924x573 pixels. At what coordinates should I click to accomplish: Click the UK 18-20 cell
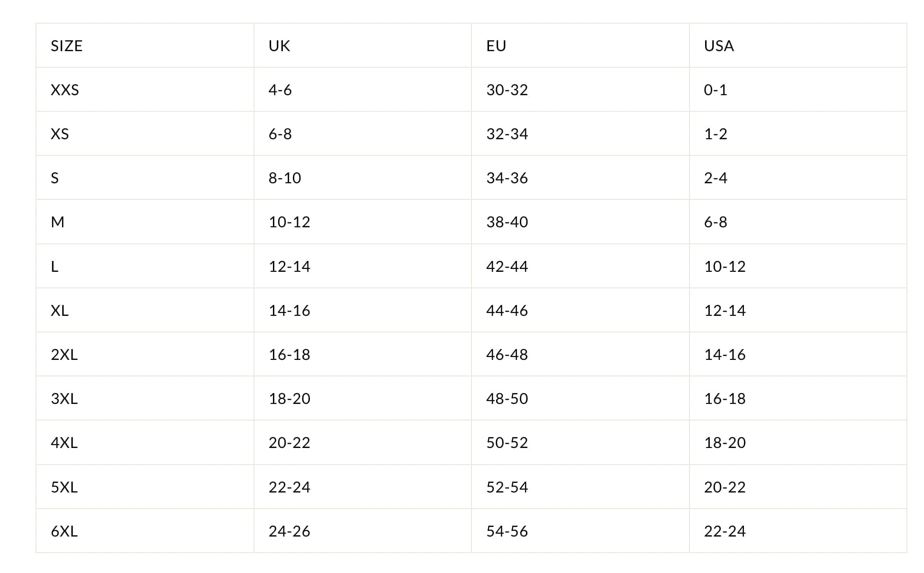290,399
